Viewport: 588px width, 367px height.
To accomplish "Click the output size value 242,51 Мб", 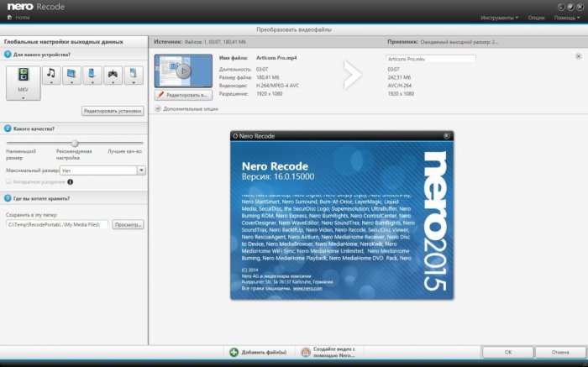I will coord(399,77).
